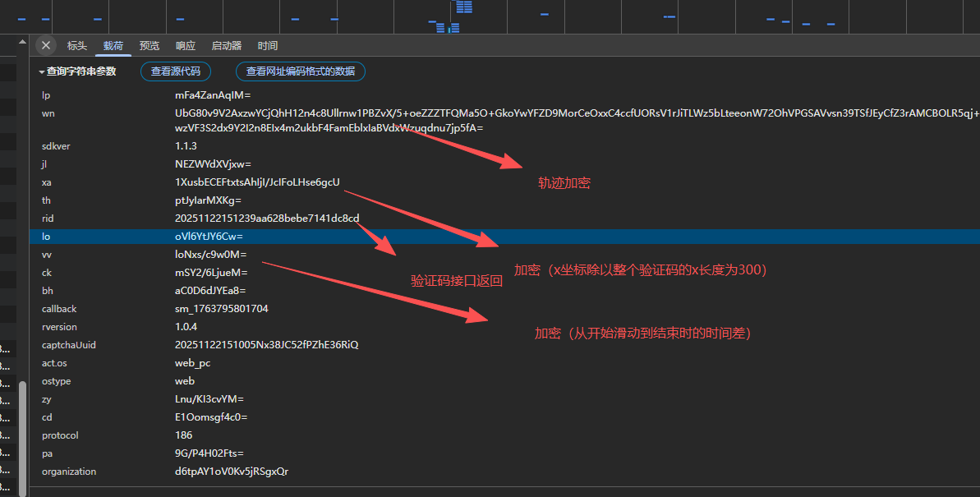The width and height of the screenshot is (980, 497).
Task: Select the rid parameter name
Action: [x=48, y=219]
